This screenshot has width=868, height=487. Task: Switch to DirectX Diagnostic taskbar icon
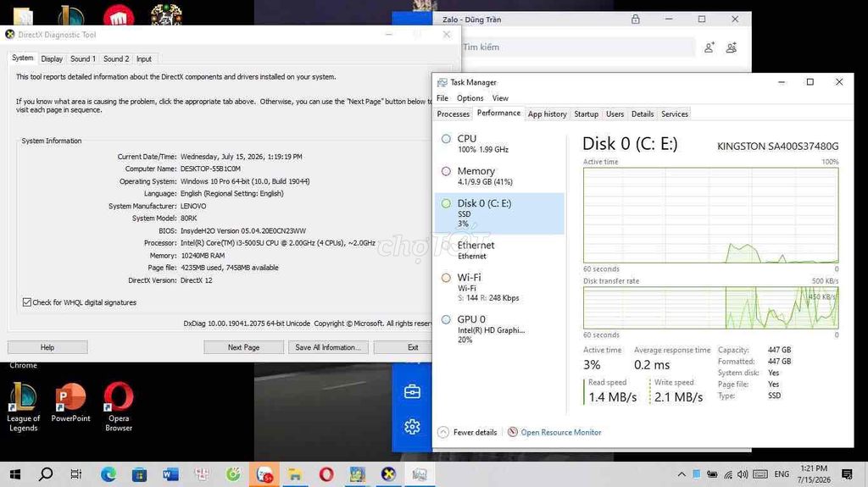pyautogui.click(x=388, y=474)
